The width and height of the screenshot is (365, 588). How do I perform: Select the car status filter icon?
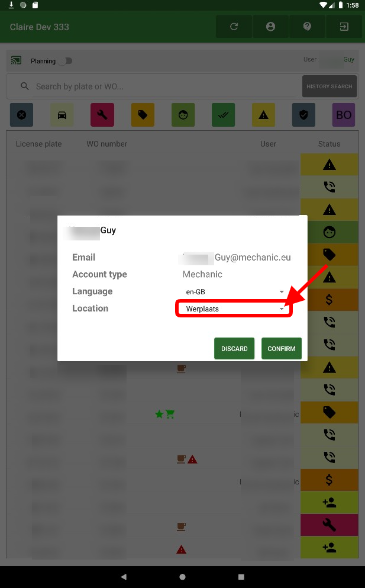coord(62,115)
